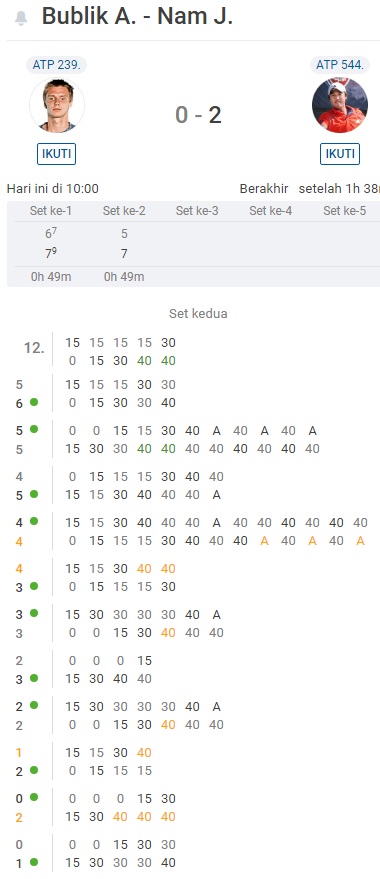Open Bublik's player profile photo
Image resolution: width=380 pixels, height=879 pixels.
(57, 105)
